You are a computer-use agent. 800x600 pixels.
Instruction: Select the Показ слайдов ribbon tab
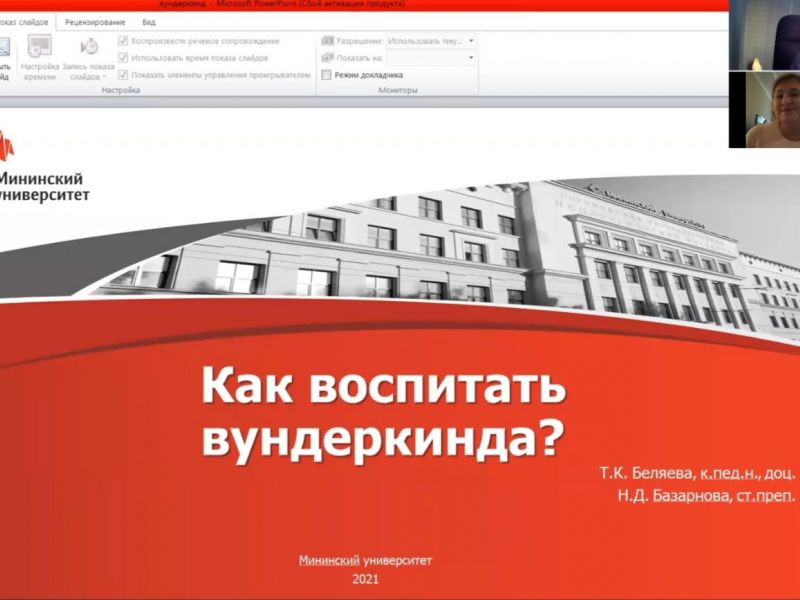pos(26,21)
